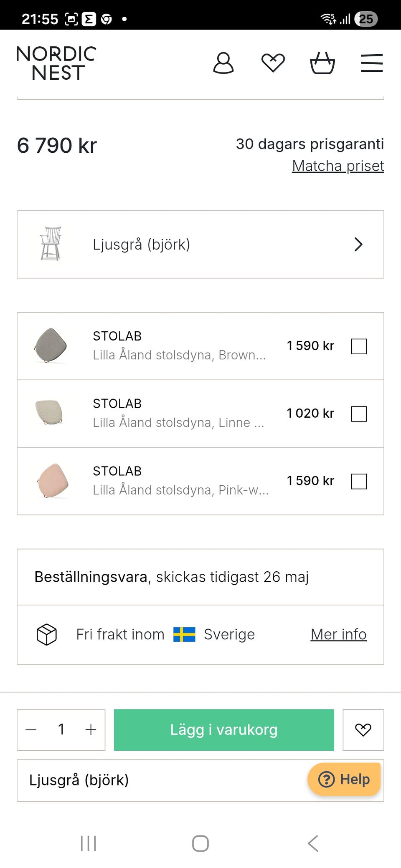Check the Linne stolsdyna 1 020 kr box
The image size is (401, 868).
[359, 414]
